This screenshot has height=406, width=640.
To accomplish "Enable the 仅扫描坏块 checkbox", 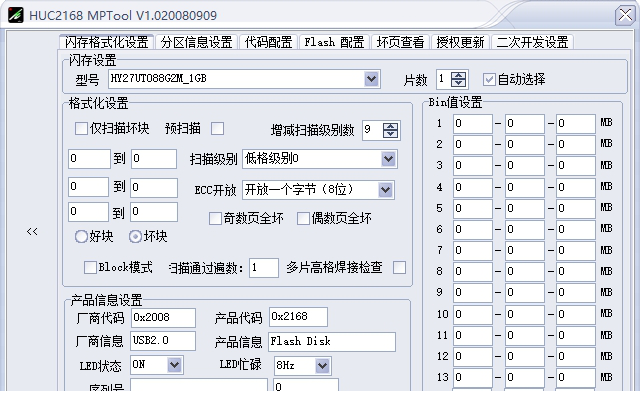I will pyautogui.click(x=82, y=128).
